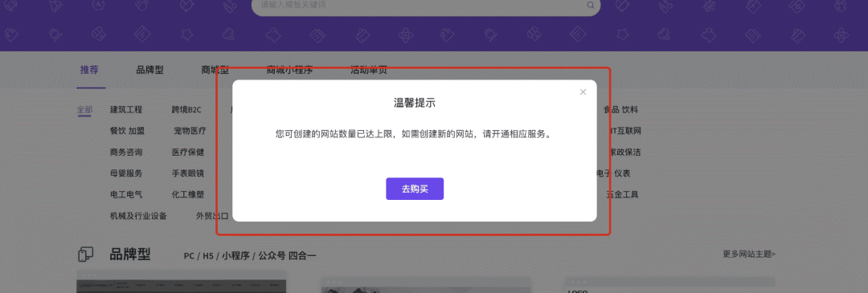
Task: Select the 母婴服务 category
Action: coord(126,173)
